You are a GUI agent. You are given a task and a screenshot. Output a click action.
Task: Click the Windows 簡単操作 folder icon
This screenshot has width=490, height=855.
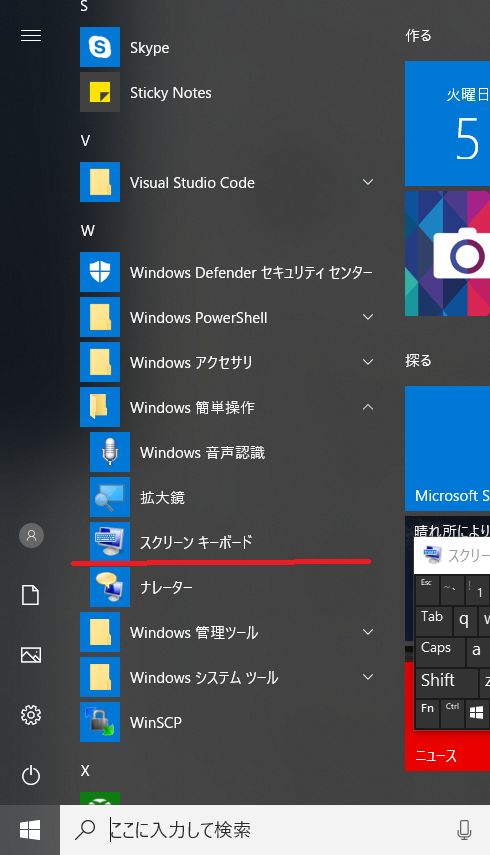pyautogui.click(x=100, y=407)
